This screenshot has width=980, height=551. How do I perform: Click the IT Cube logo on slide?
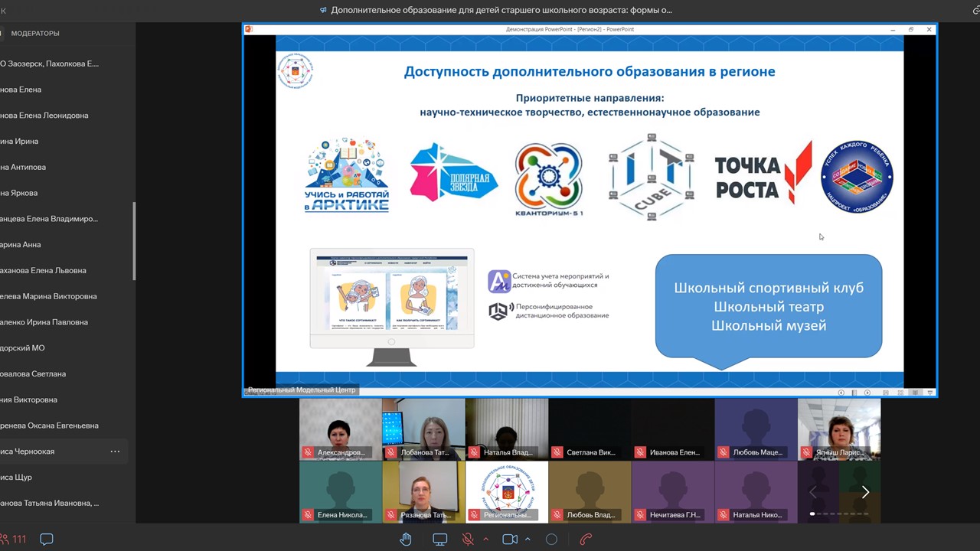(x=652, y=177)
